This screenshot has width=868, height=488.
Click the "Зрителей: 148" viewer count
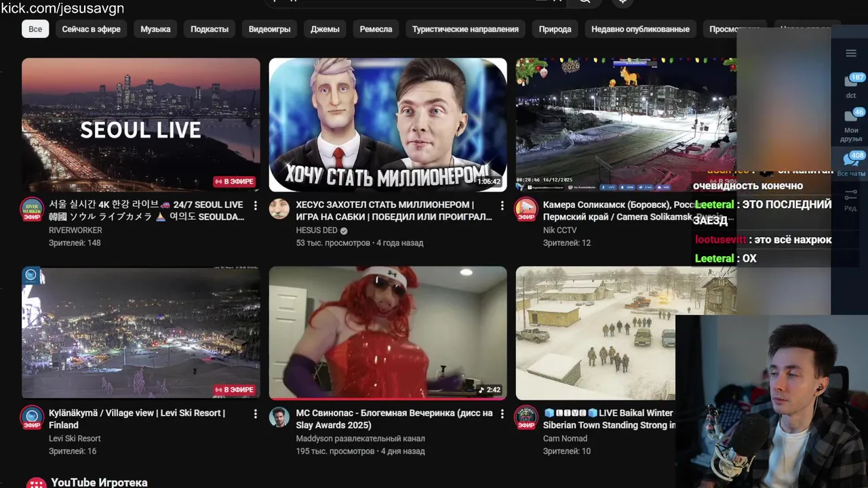point(75,243)
